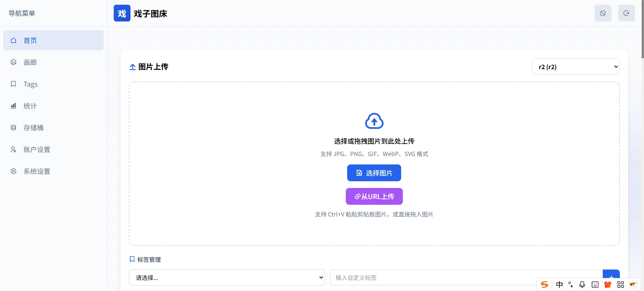Viewport: 644px width, 291px height.
Task: Go to Tags in the sidebar
Action: 31,84
